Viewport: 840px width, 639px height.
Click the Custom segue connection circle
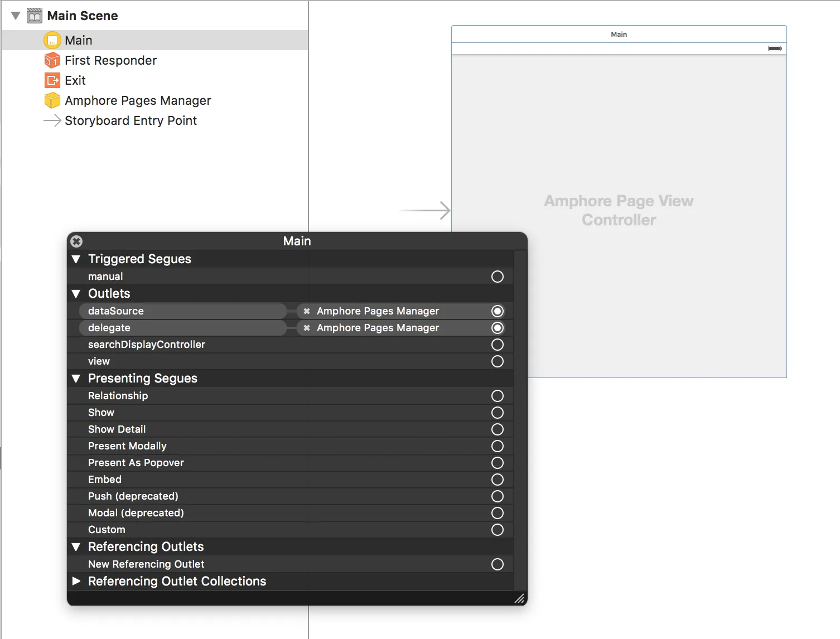[498, 530]
